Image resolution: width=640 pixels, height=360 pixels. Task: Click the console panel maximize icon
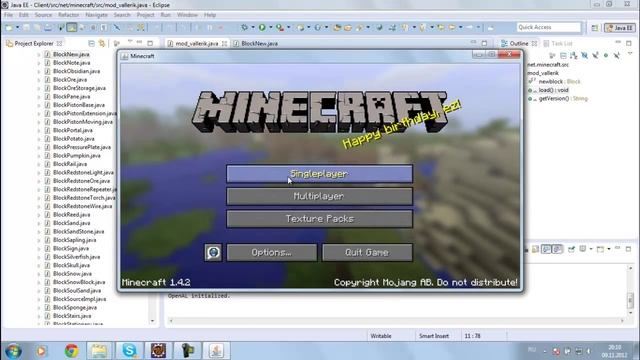pyautogui.click(x=629, y=249)
